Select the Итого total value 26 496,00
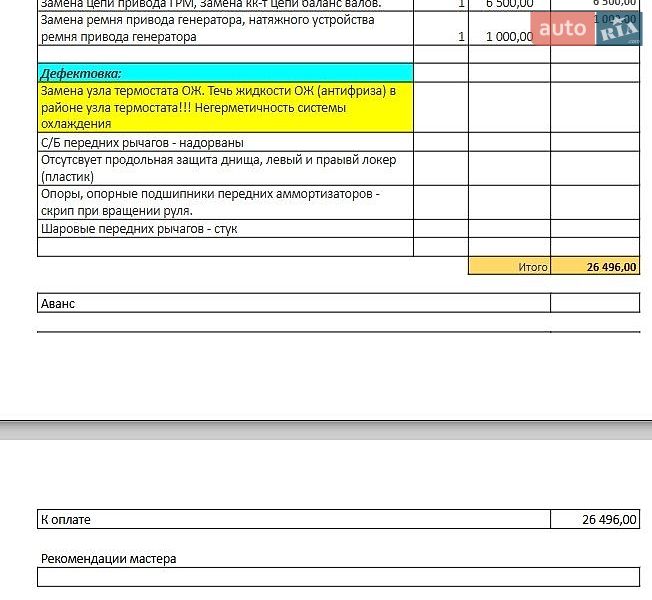This screenshot has height=600, width=652. click(595, 267)
